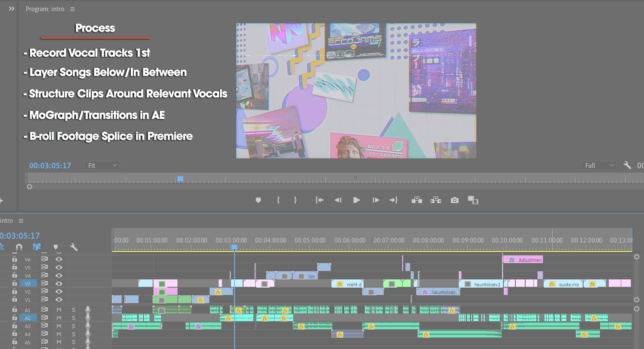Add marker in timeline header

coord(55,247)
